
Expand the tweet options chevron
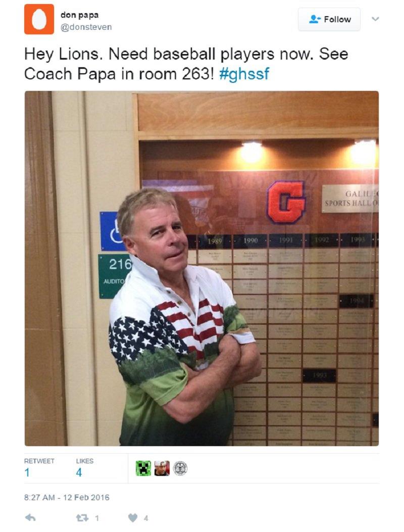(375, 19)
